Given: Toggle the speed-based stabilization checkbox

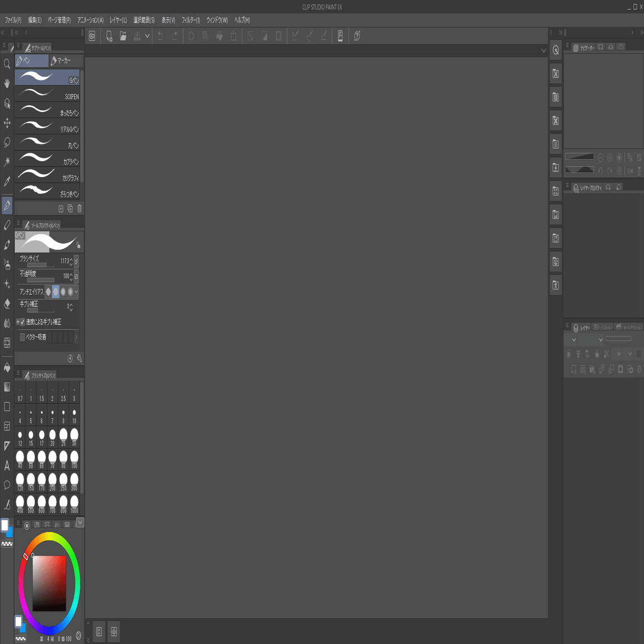Looking at the screenshot, I should pos(22,322).
